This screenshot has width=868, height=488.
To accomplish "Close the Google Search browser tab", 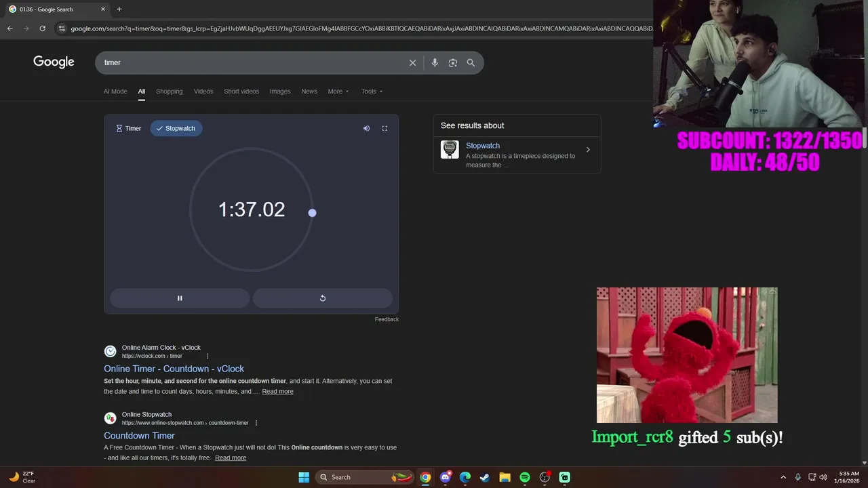I will coord(103,9).
